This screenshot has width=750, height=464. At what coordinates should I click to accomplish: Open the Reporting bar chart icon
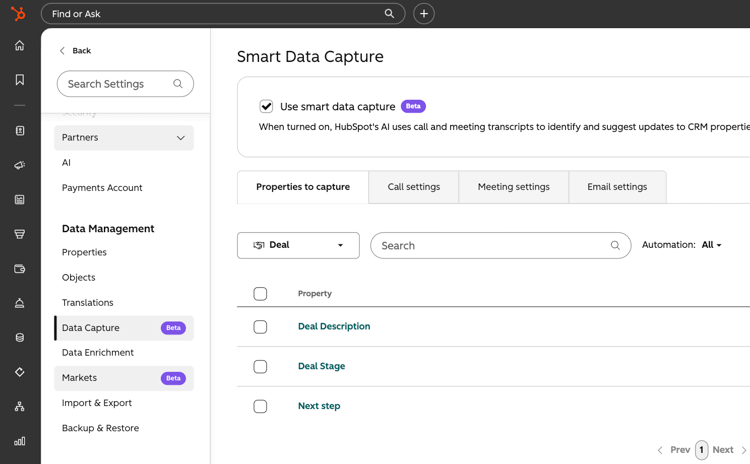20,441
